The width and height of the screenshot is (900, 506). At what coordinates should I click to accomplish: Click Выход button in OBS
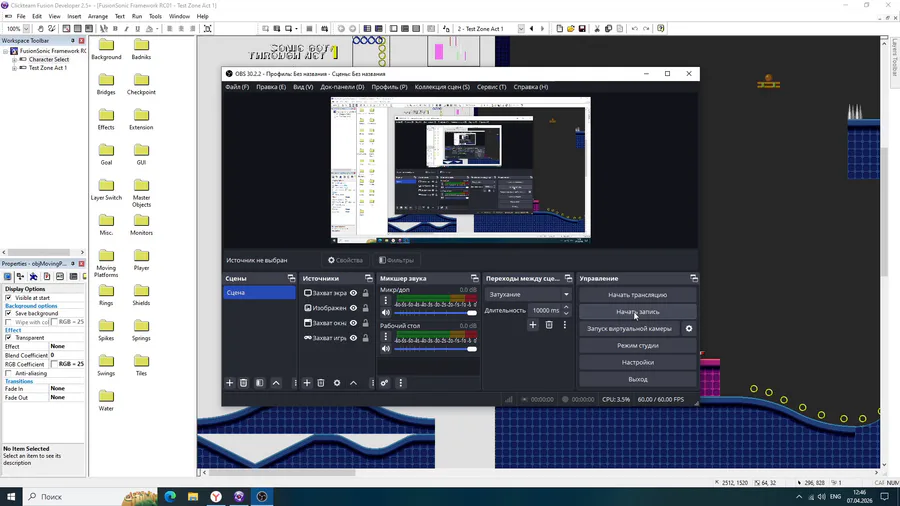[x=638, y=379]
